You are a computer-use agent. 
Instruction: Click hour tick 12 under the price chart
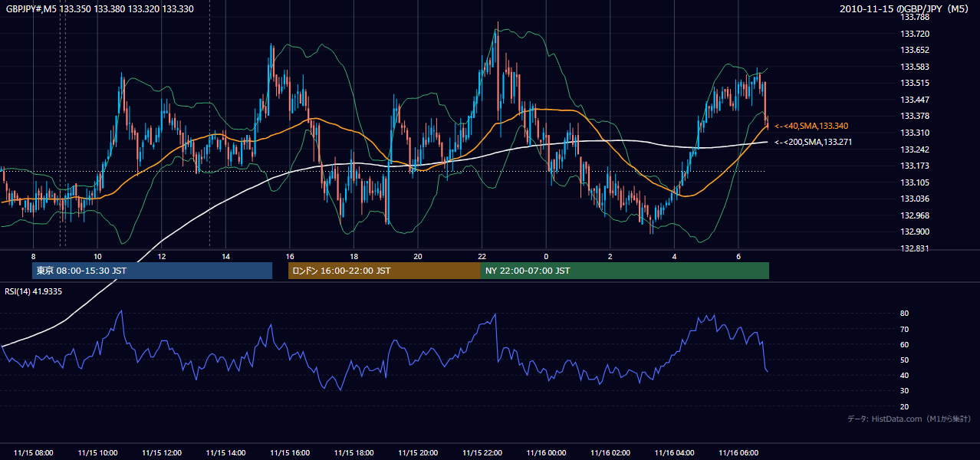pos(162,256)
